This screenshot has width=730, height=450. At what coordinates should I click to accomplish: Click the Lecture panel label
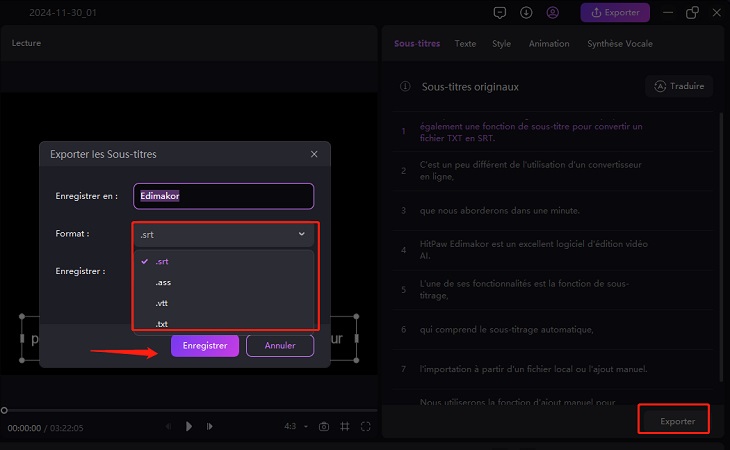(x=26, y=43)
